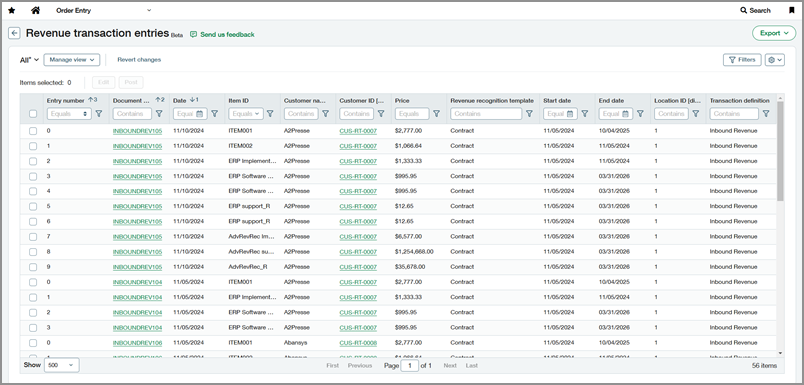
Task: Open the table settings gear dropdown
Action: (775, 60)
